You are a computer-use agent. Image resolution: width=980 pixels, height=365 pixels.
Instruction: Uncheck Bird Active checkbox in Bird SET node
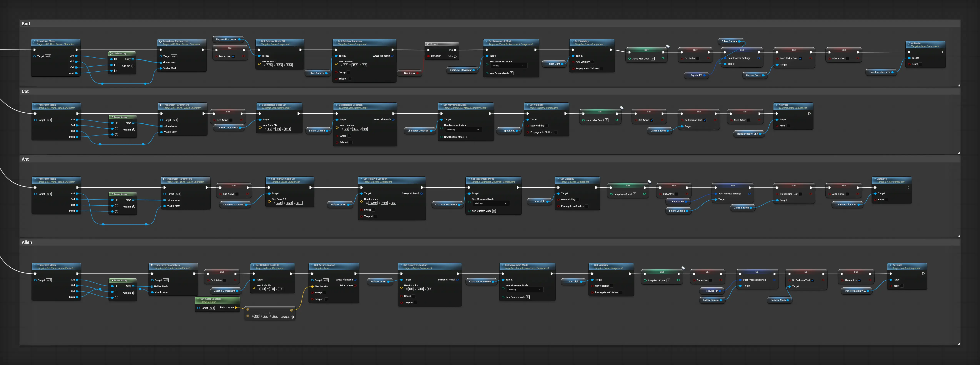(233, 56)
